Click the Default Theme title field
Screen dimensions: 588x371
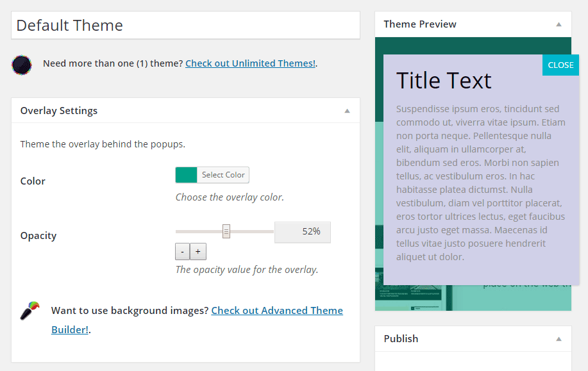(185, 25)
